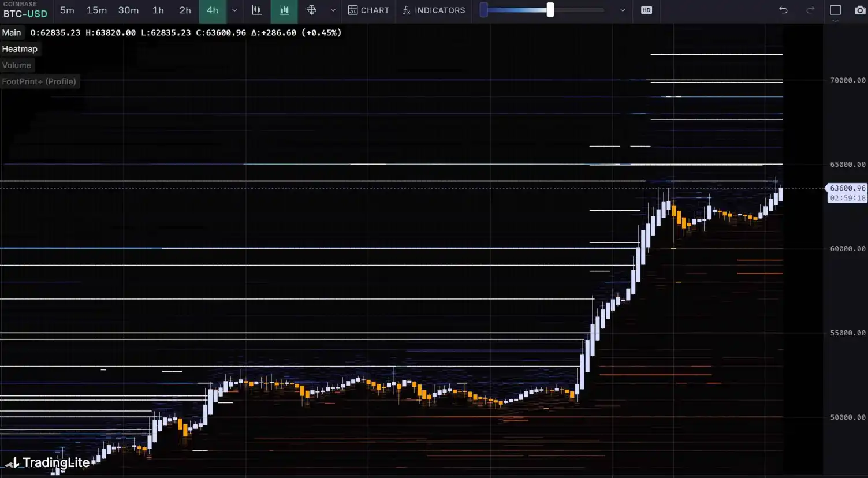Click the BTC-USD symbol selector
This screenshot has width=868, height=478.
tap(25, 14)
